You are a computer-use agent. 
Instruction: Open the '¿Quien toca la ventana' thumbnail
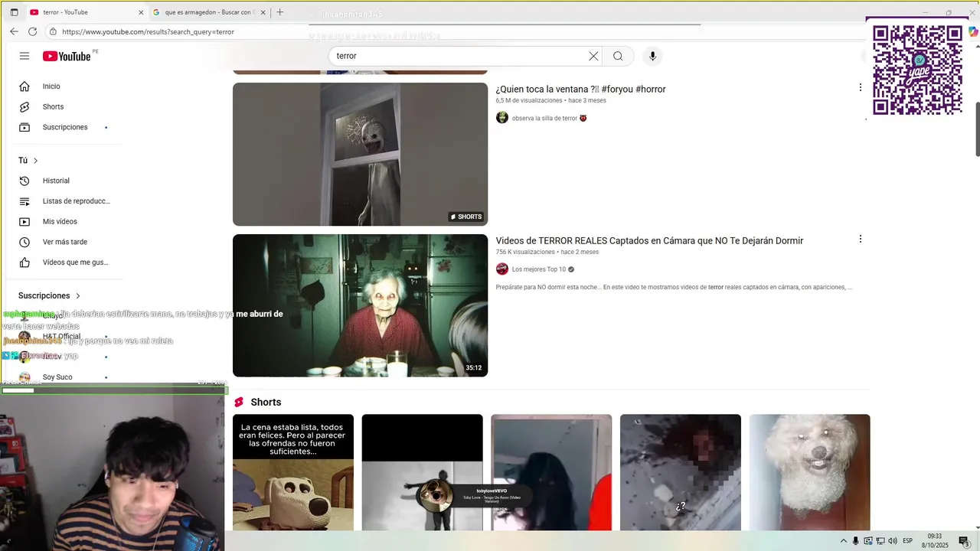point(360,154)
